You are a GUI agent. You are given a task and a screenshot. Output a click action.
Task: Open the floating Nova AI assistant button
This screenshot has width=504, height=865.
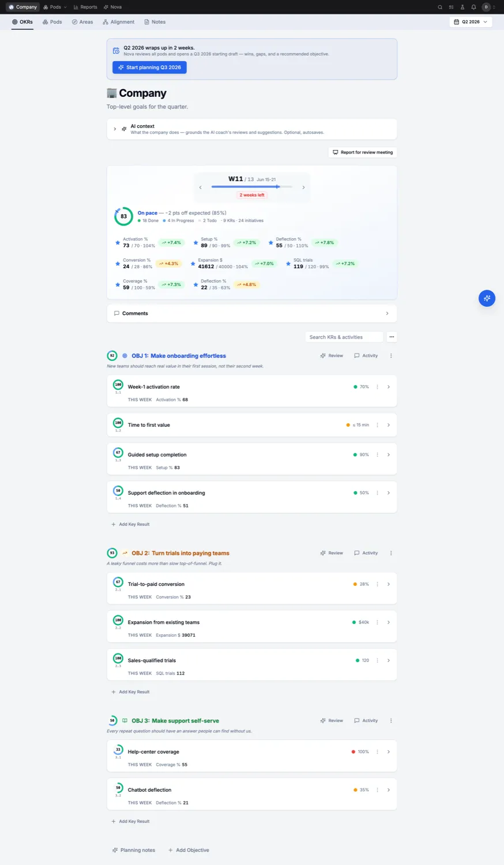(487, 298)
